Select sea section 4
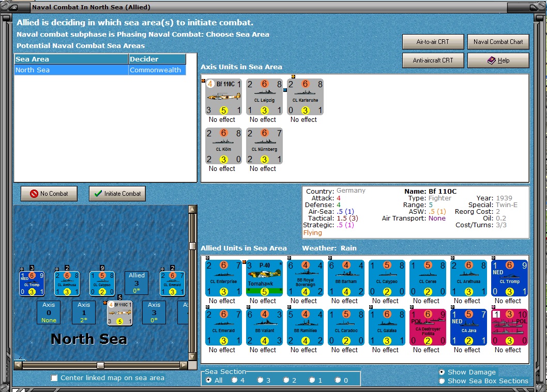The height and width of the screenshot is (392, 547). click(x=234, y=380)
